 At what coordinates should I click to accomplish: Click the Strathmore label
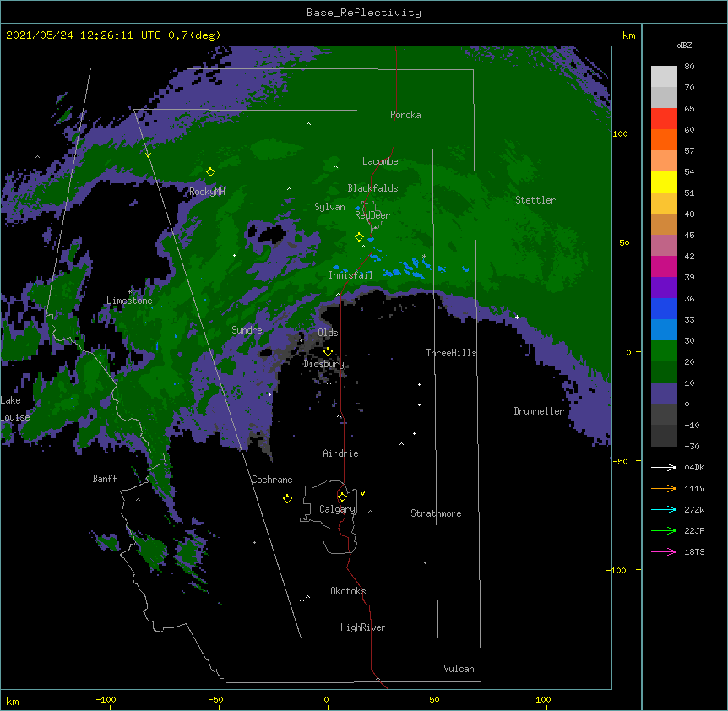(436, 513)
